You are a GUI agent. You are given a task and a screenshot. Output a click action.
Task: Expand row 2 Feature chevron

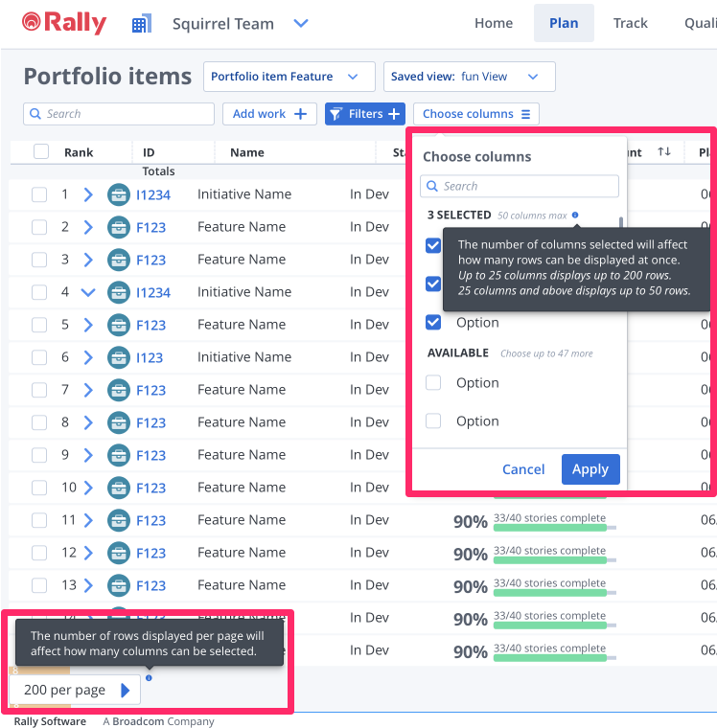tap(88, 228)
